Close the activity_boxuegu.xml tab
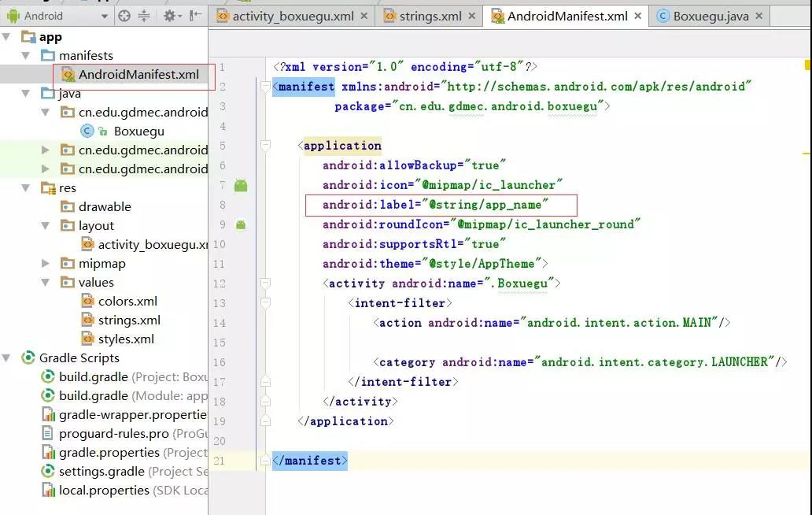The width and height of the screenshot is (812, 515). 364,16
